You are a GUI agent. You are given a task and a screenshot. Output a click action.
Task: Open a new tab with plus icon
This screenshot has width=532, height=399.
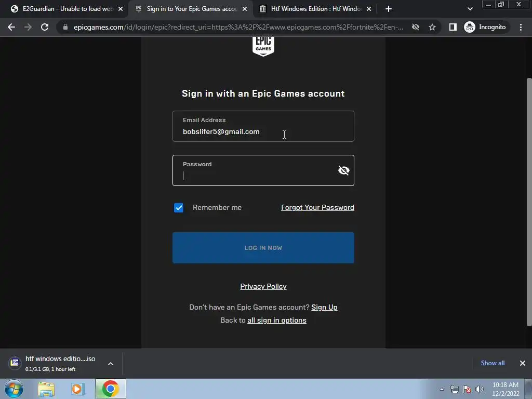(x=389, y=9)
